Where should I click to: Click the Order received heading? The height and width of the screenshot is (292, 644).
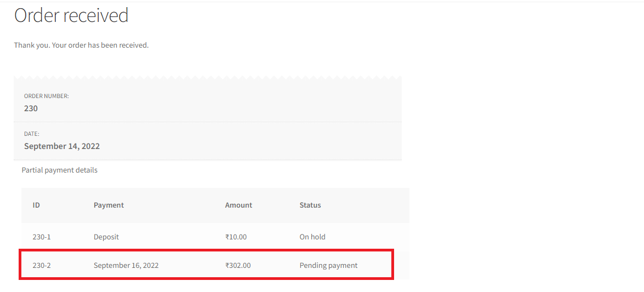71,15
